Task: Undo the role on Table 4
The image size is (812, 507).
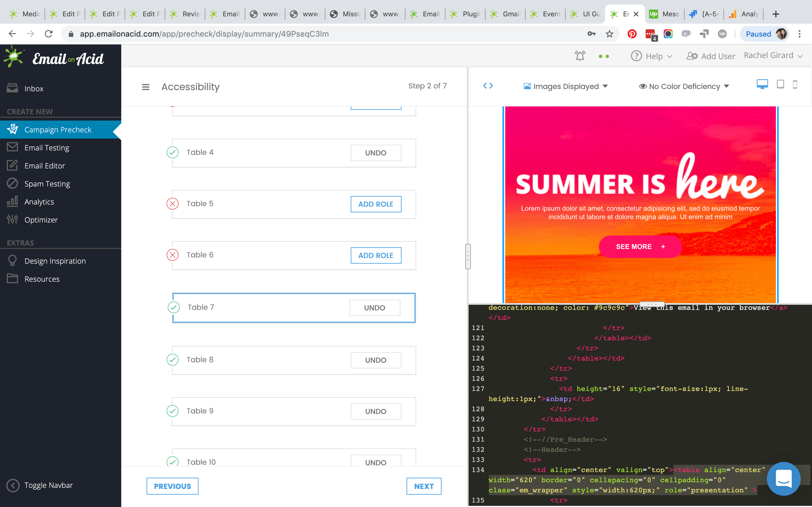Action: tap(376, 153)
